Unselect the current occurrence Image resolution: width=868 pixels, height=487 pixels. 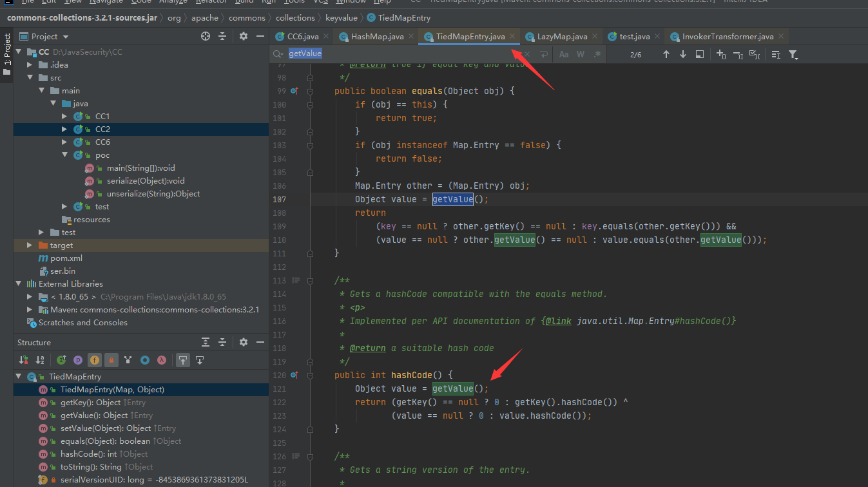coord(738,54)
